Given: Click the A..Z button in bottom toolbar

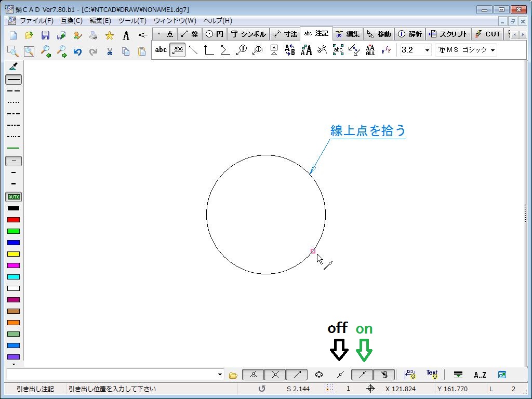Looking at the screenshot, I should (x=480, y=375).
